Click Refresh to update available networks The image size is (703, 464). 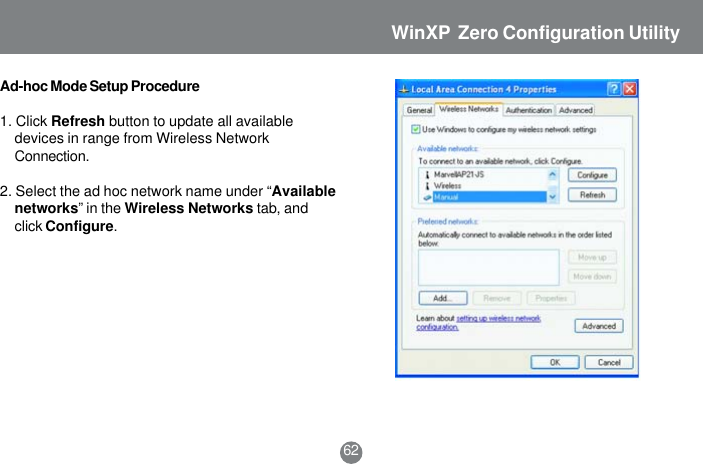[592, 195]
